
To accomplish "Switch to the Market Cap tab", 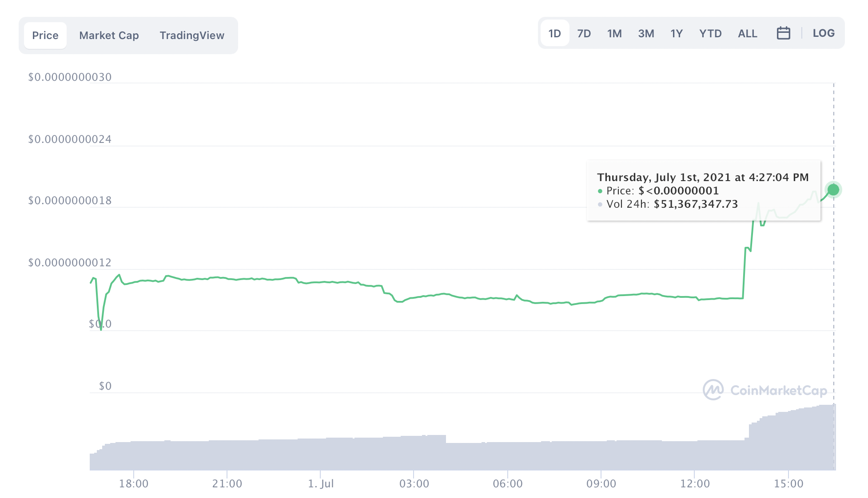I will click(x=109, y=36).
